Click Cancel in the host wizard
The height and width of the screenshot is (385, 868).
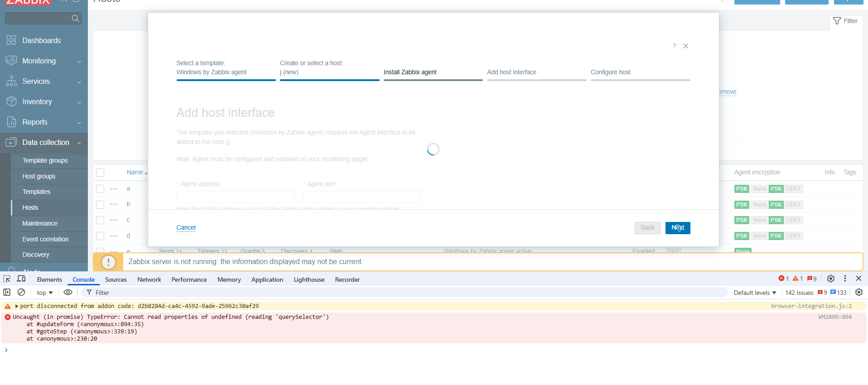[x=186, y=227]
